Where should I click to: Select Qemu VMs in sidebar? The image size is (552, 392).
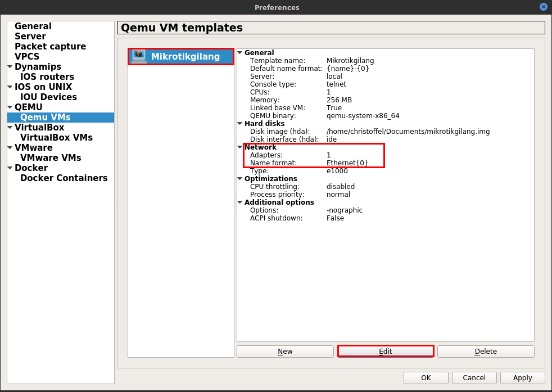46,118
